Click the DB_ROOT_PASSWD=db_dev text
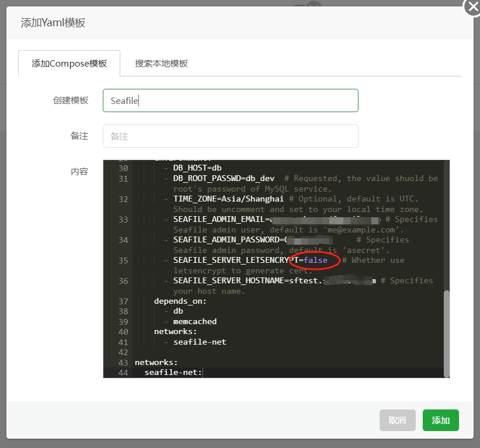480x448 pixels. pyautogui.click(x=224, y=178)
